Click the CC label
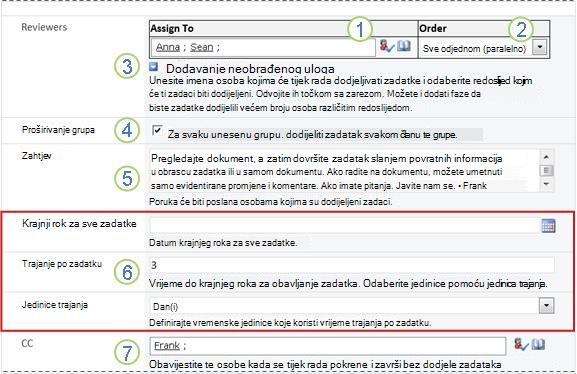577x374 pixels. 27,343
